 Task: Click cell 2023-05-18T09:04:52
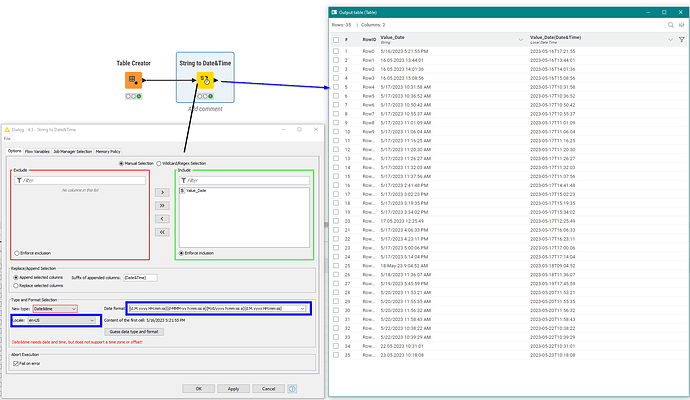click(x=553, y=266)
